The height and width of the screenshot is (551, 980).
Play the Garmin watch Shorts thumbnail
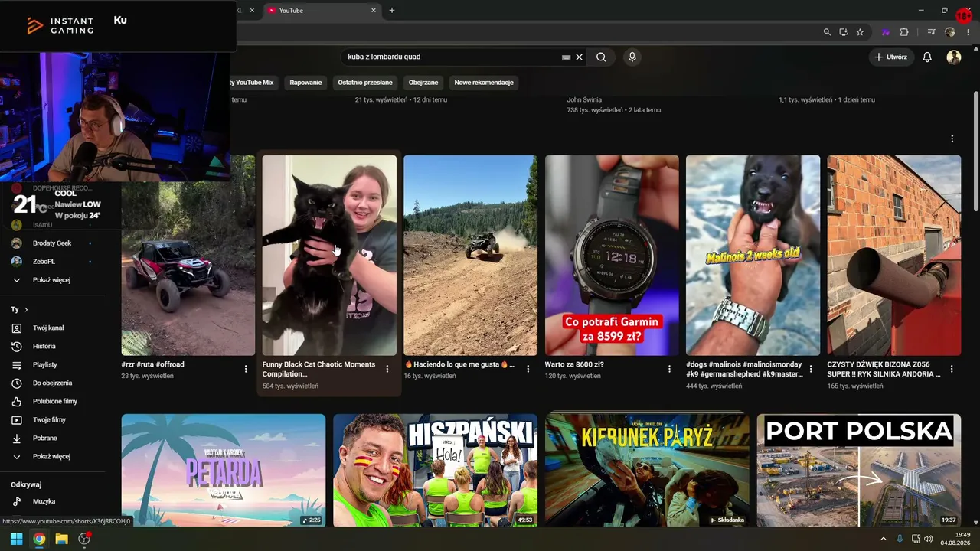click(612, 256)
